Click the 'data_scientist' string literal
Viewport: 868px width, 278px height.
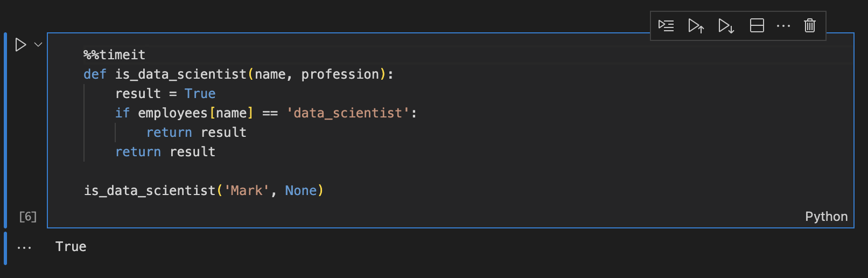(348, 113)
